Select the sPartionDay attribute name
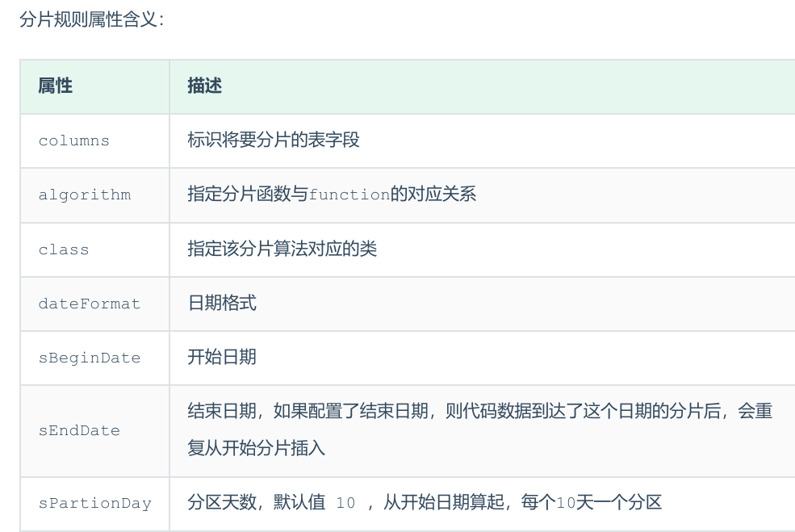 94,503
